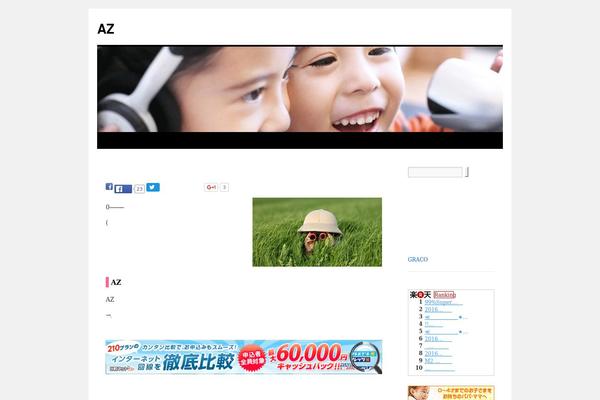
Task: Open Rakuten ranking item 2 starting 2016
Action: tap(438, 310)
